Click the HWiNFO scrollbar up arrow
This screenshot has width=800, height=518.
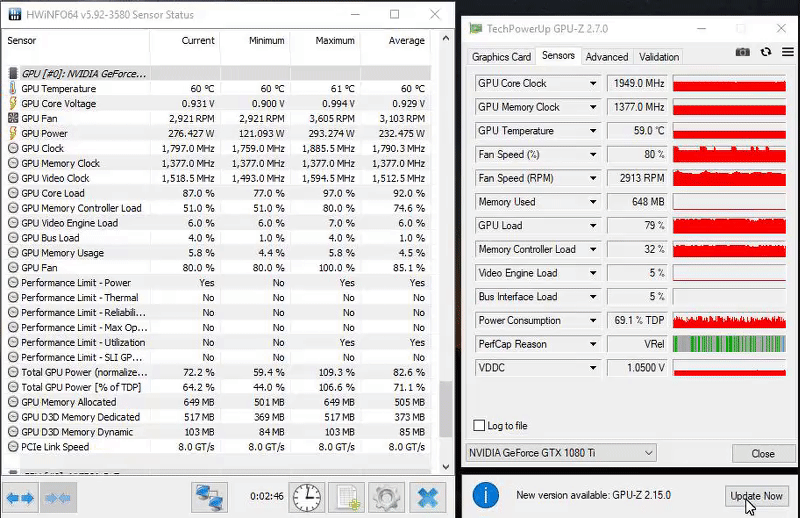click(x=445, y=38)
